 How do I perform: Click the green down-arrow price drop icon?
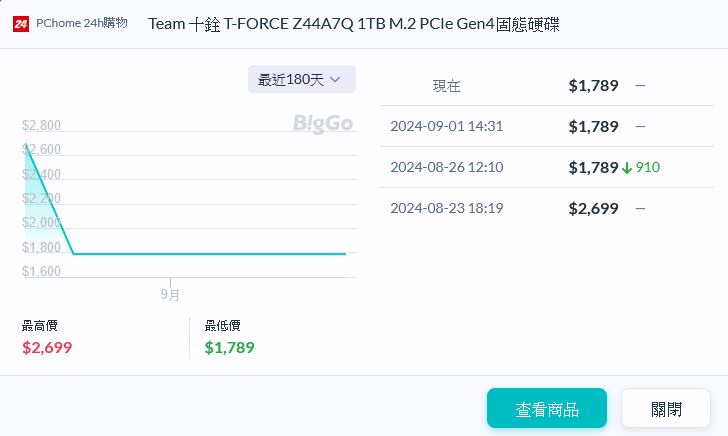[x=627, y=168]
